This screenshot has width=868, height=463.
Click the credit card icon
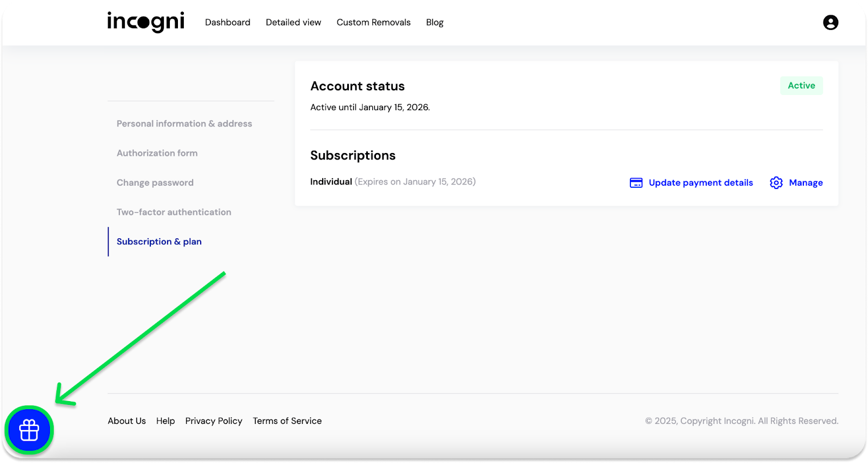tap(636, 183)
